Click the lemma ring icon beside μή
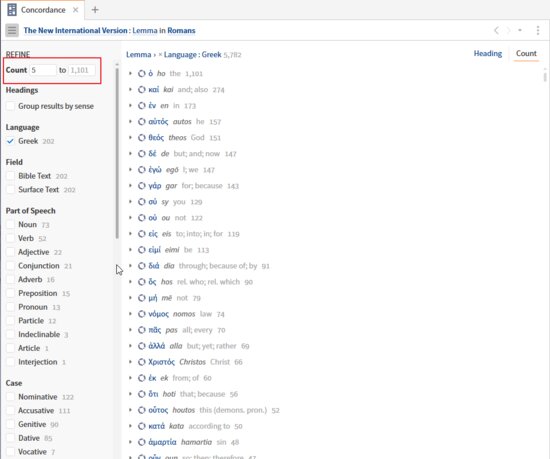Screen dimensions: 550x459 click(x=141, y=298)
